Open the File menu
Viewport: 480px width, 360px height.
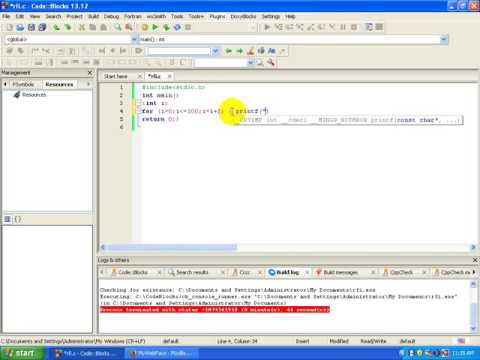[x=6, y=16]
